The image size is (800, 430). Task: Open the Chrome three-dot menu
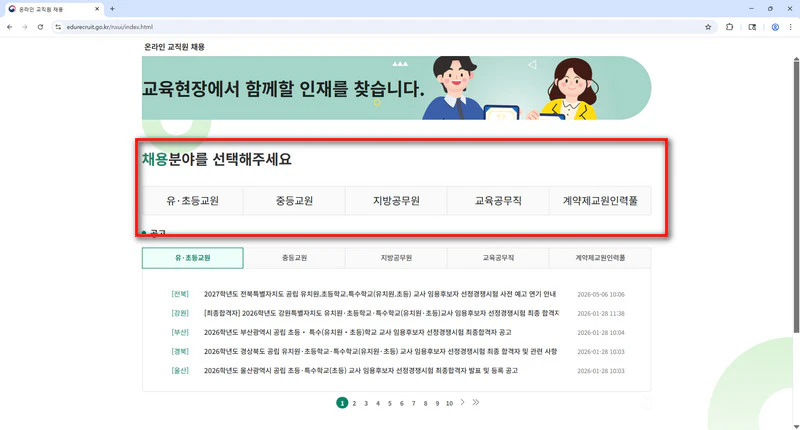coord(791,27)
